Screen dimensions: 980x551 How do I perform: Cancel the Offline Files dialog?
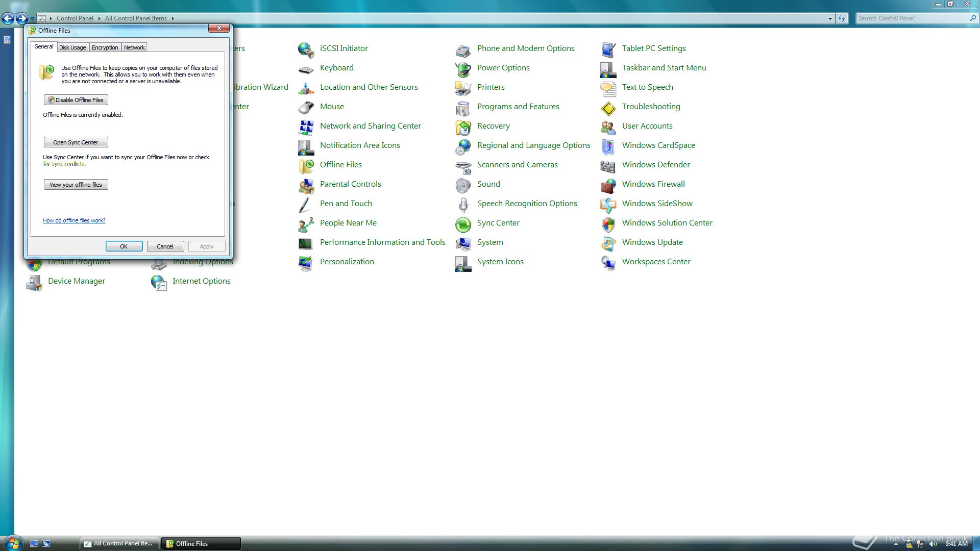click(x=165, y=246)
